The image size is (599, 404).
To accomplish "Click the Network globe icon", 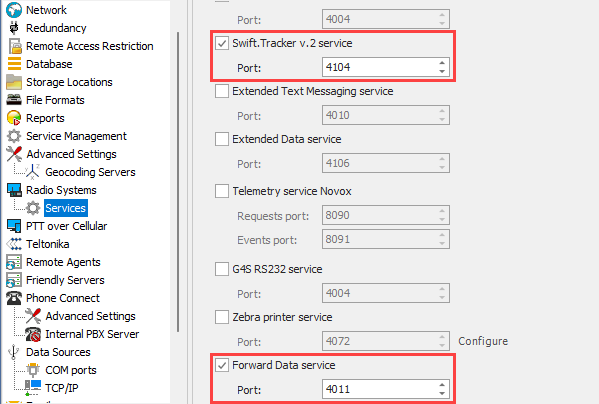I will [14, 10].
